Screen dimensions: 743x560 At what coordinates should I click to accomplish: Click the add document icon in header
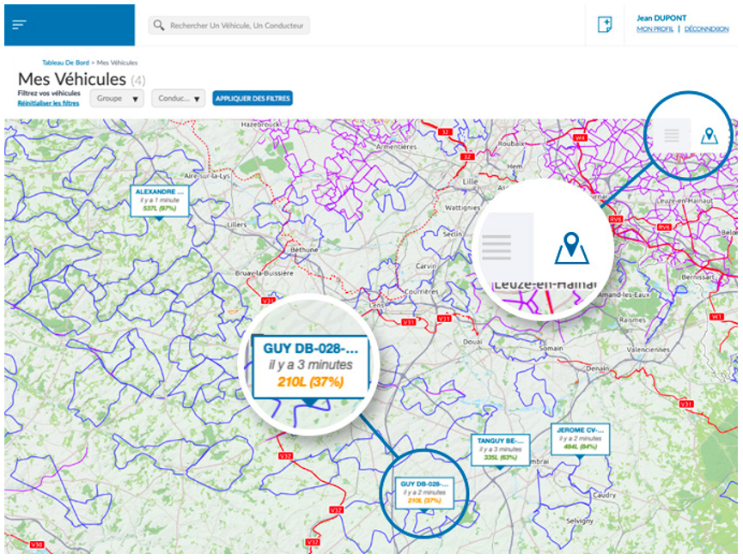tap(605, 25)
